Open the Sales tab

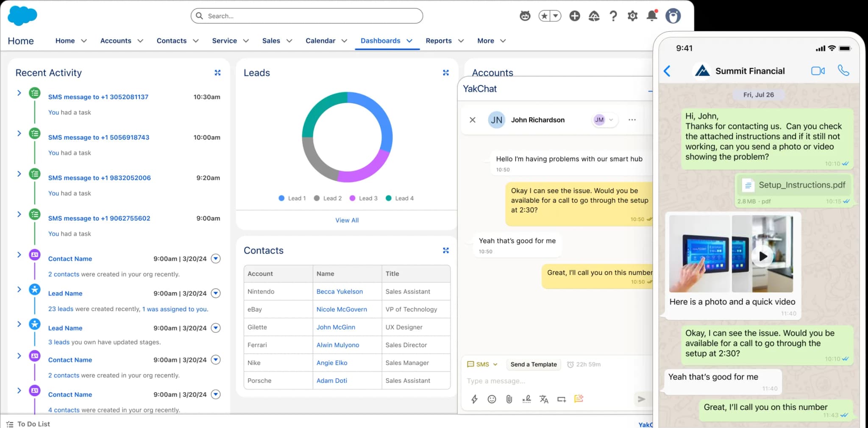pyautogui.click(x=271, y=41)
